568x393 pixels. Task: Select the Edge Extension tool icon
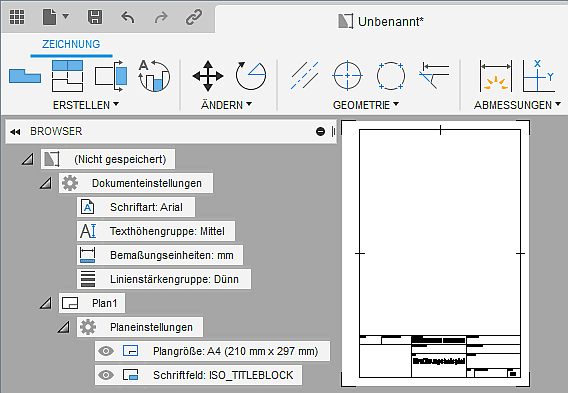point(434,76)
